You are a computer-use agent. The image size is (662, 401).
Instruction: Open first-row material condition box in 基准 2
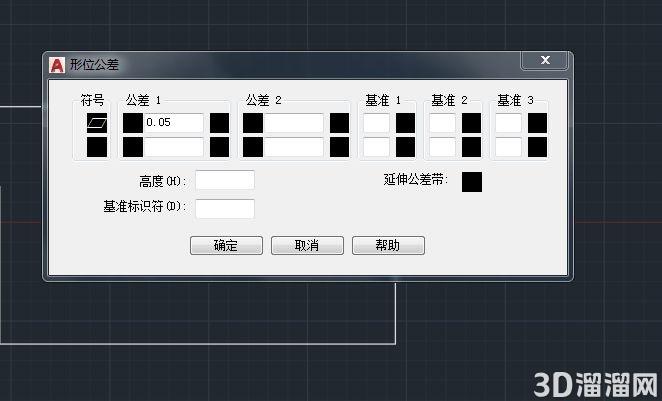(x=472, y=123)
